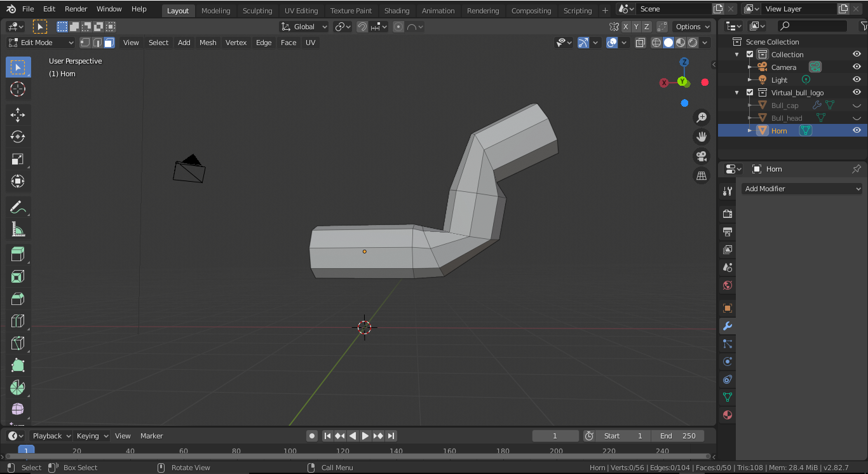Switch to the UV Editing workspace tab
The image size is (868, 474).
tap(301, 11)
